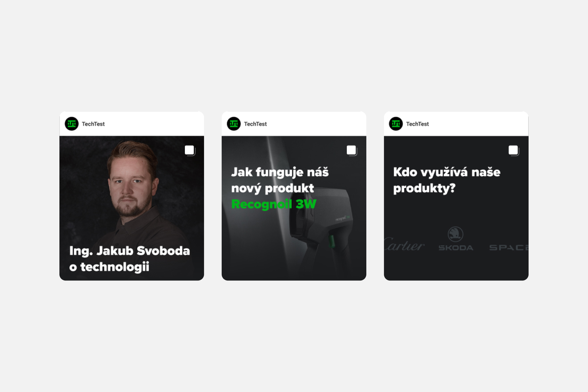Screen dimensions: 588x392
Task: Click the Škoda logo
Action: [456, 239]
